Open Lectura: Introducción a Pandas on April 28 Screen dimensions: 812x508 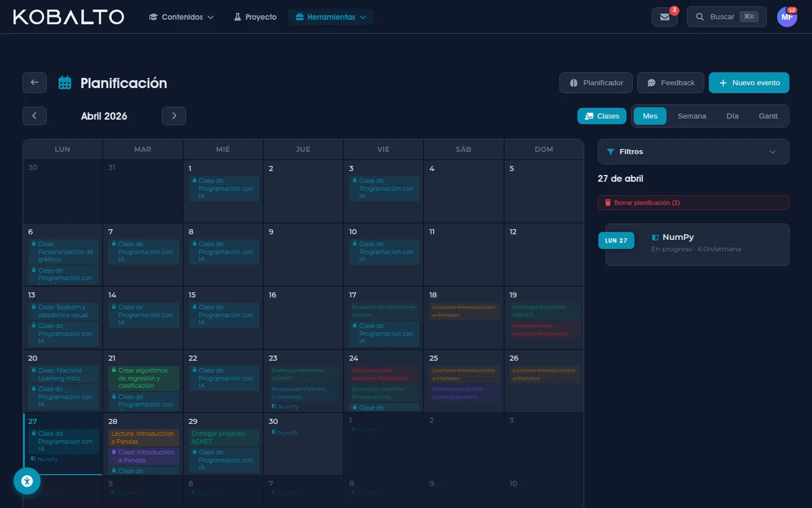(x=144, y=438)
